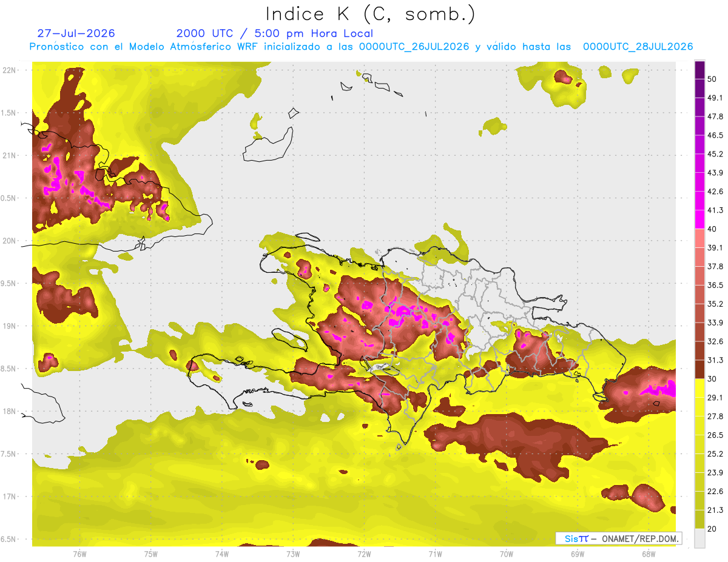The image size is (728, 562).
Task: Click the colorbar value '21.3'
Action: point(715,510)
